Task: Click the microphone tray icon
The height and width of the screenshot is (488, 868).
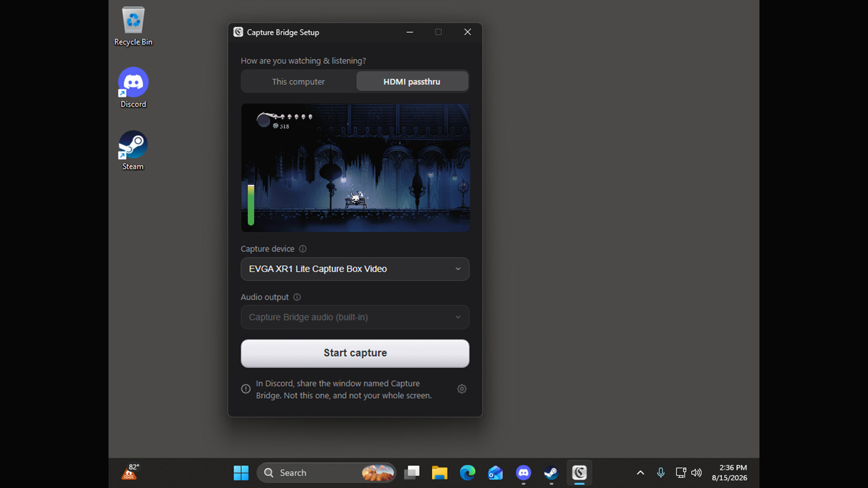Action: coord(660,473)
